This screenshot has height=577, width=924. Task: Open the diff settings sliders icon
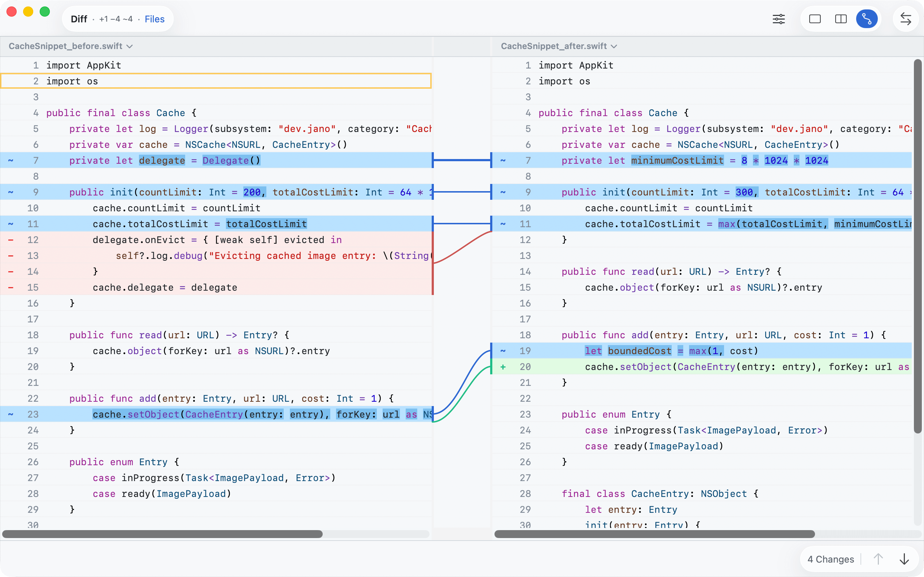(779, 19)
